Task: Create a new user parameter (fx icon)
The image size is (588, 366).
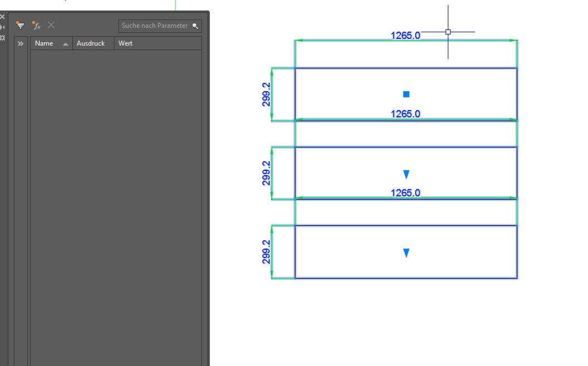Action: point(37,25)
